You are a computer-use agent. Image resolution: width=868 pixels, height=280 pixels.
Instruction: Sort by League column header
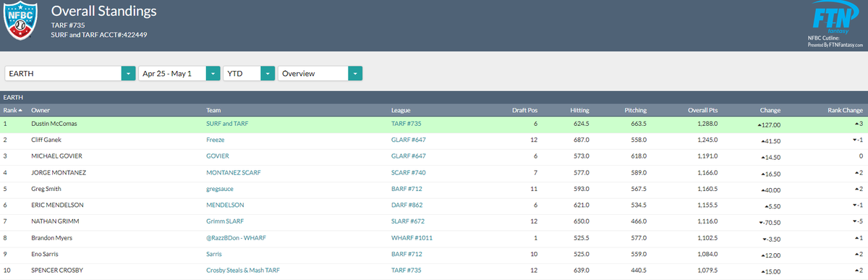(401, 110)
